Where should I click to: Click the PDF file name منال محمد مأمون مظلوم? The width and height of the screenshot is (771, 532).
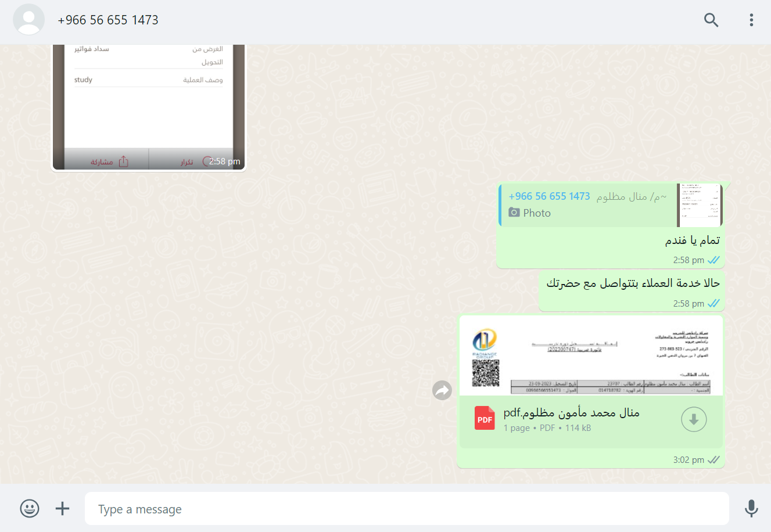click(572, 413)
